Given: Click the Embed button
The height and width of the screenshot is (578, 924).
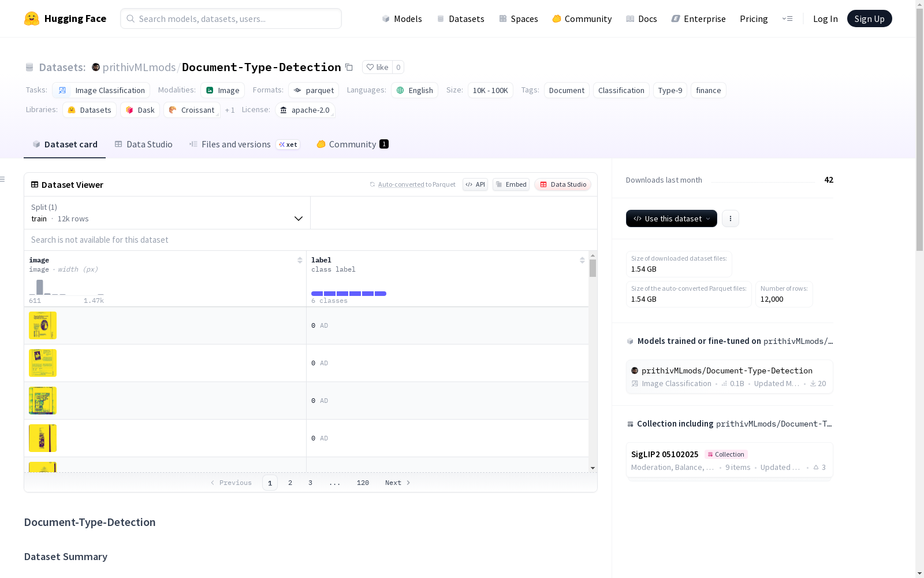Looking at the screenshot, I should click(511, 184).
